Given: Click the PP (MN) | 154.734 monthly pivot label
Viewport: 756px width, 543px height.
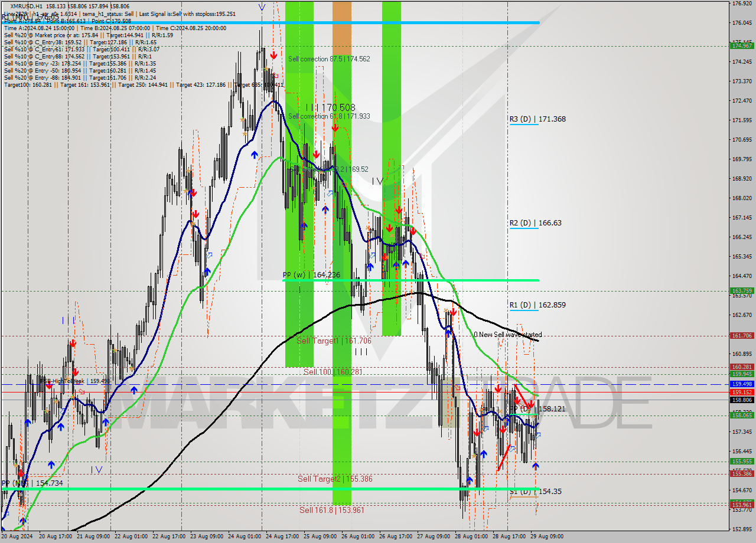Looking at the screenshot, I should [32, 483].
